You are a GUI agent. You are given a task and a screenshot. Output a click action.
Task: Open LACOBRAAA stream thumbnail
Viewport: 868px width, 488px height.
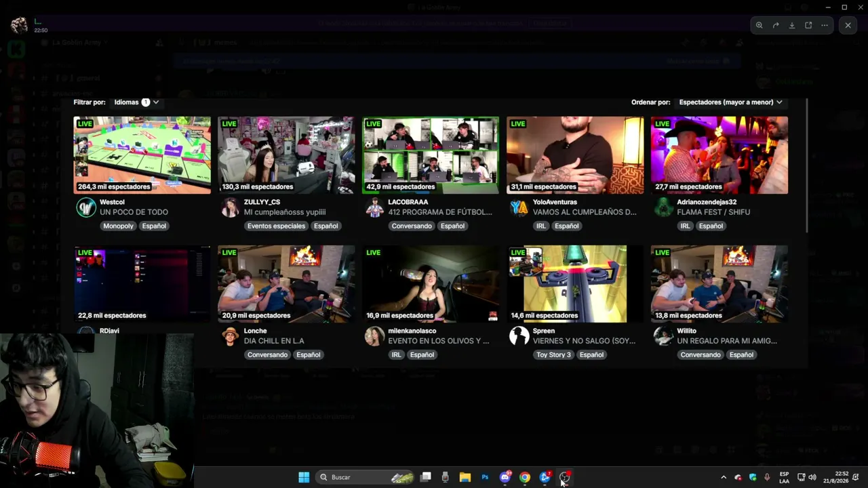(x=431, y=155)
